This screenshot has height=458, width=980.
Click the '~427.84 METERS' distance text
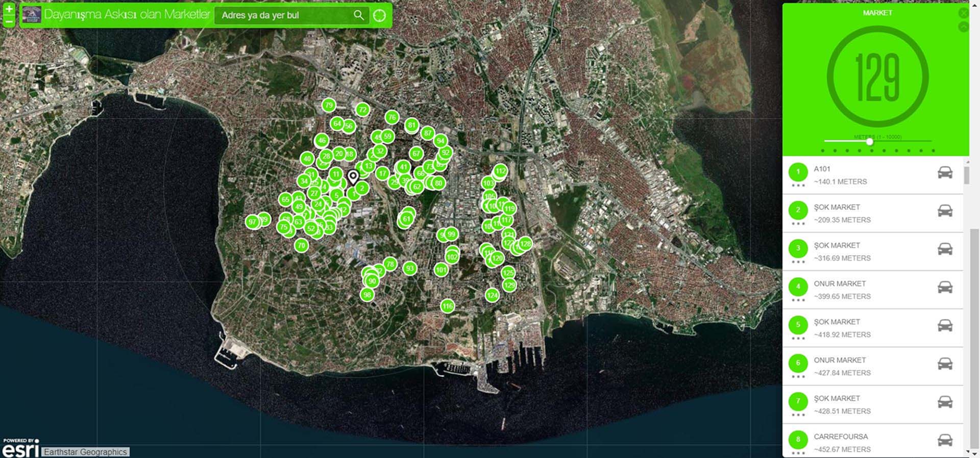842,373
